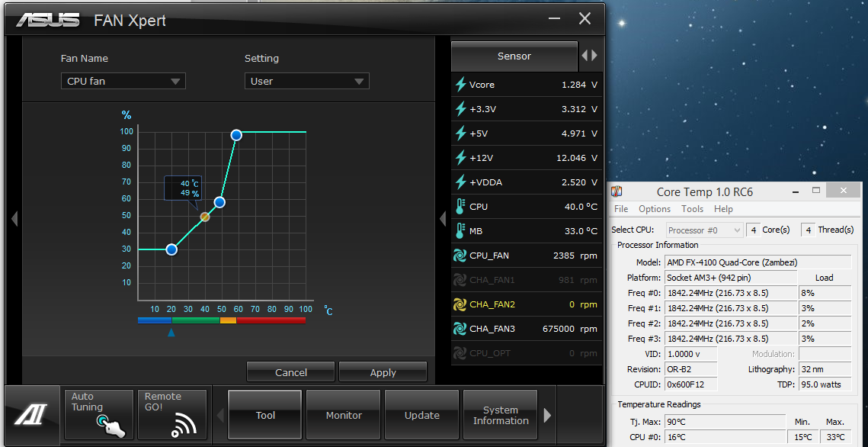Click the red zone of temperature bar

click(x=271, y=320)
